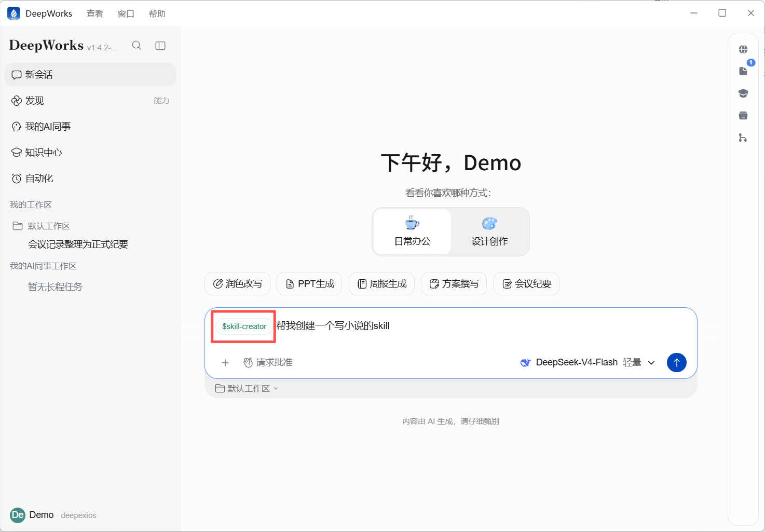Viewport: 765px width, 532px height.
Task: Click the archive box icon in right rail
Action: click(743, 115)
